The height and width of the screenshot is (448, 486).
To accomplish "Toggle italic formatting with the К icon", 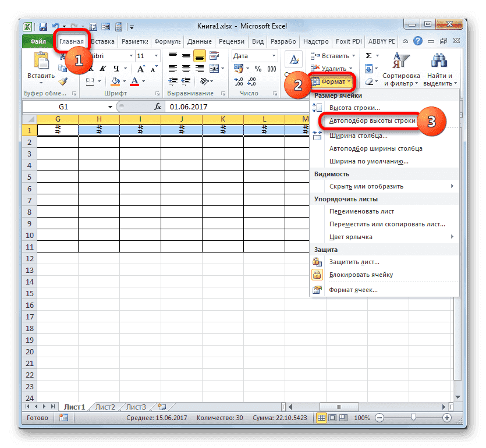I will (x=102, y=67).
